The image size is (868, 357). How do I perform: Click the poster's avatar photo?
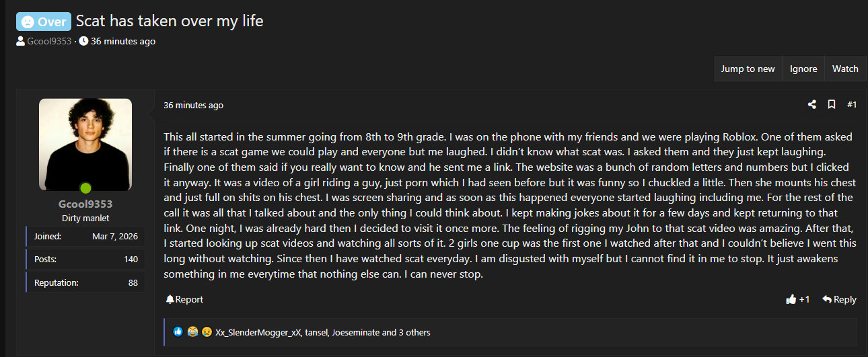(x=85, y=145)
